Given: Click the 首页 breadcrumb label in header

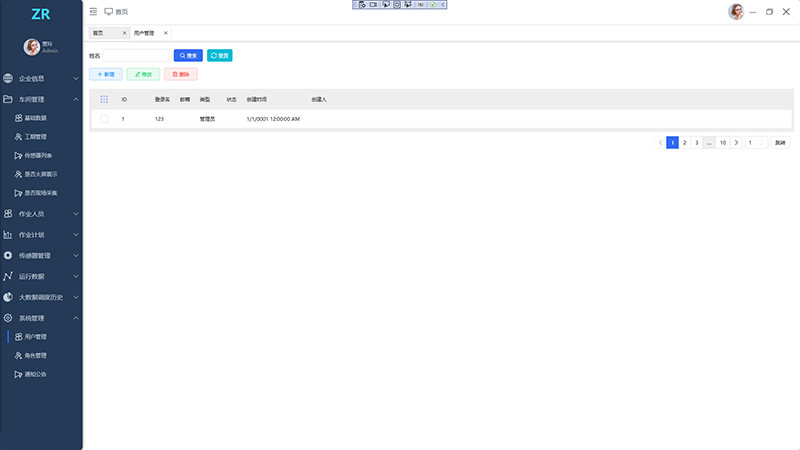Looking at the screenshot, I should point(121,12).
